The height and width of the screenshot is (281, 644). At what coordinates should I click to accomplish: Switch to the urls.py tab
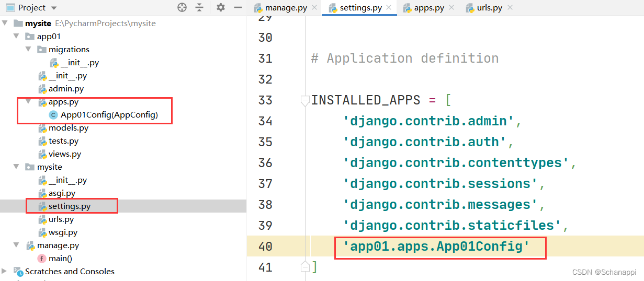[x=489, y=8]
